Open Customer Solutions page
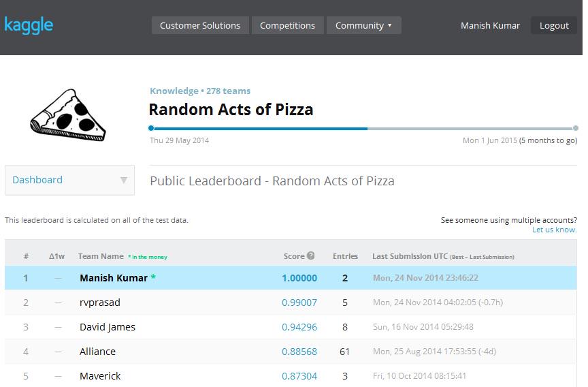This screenshot has height=387, width=588. 200,25
